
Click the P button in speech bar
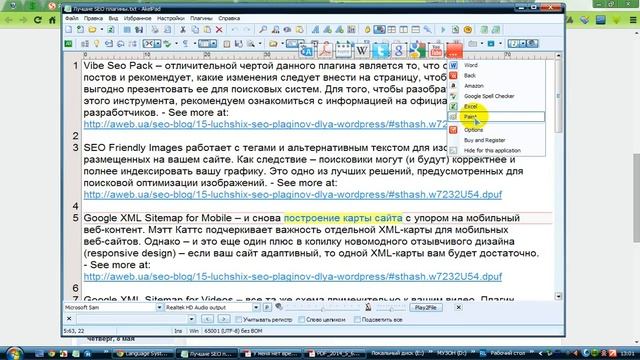pos(267,308)
